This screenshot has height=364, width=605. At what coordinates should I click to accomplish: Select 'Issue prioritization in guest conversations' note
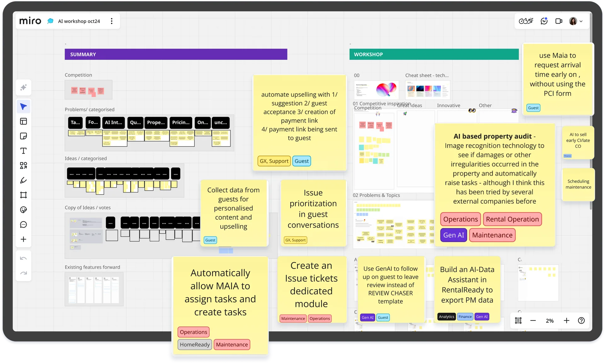[x=313, y=213]
